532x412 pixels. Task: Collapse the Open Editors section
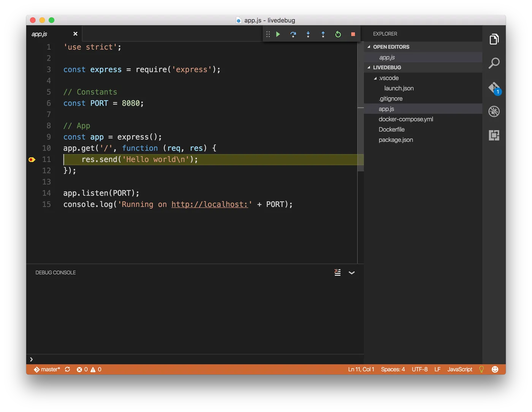[x=423, y=47]
